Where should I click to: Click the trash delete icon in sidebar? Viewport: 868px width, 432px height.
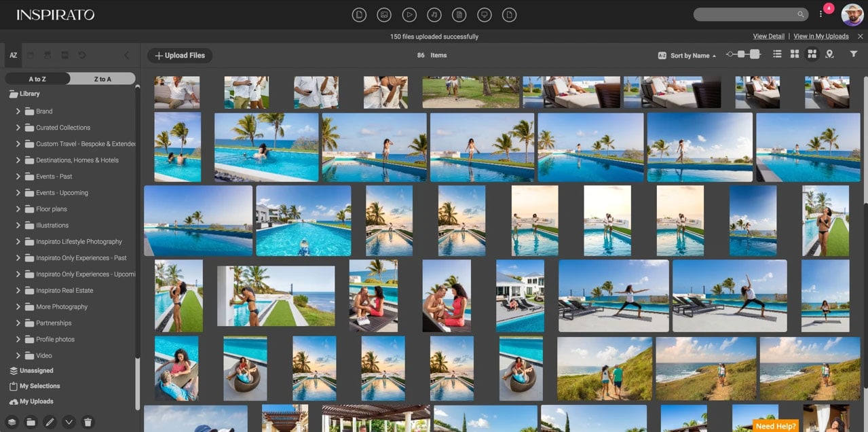coord(88,422)
